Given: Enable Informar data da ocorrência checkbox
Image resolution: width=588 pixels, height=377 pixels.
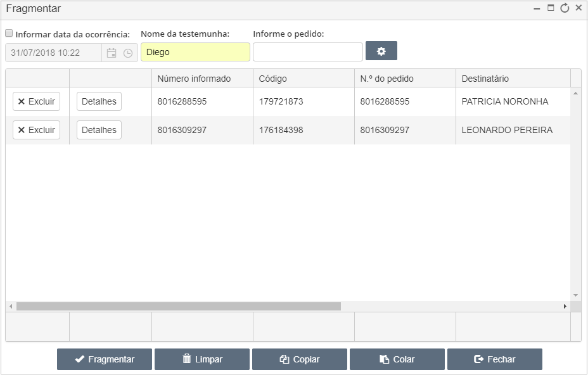Looking at the screenshot, I should pos(9,34).
